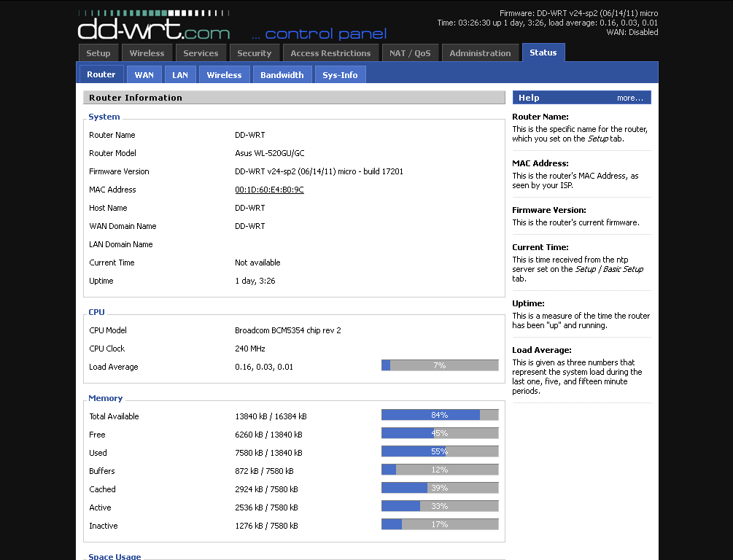Click '6260 kB / 13840 kB' free value
733x560 pixels.
coord(268,435)
